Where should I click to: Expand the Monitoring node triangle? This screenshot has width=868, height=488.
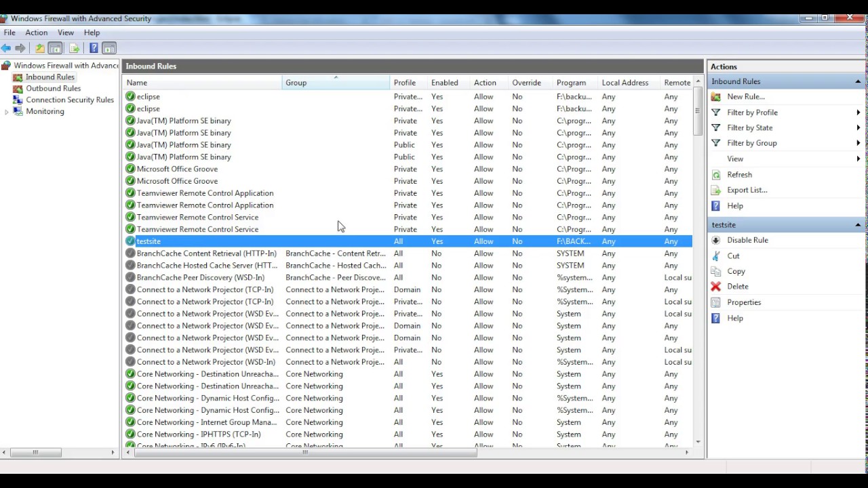(x=7, y=112)
